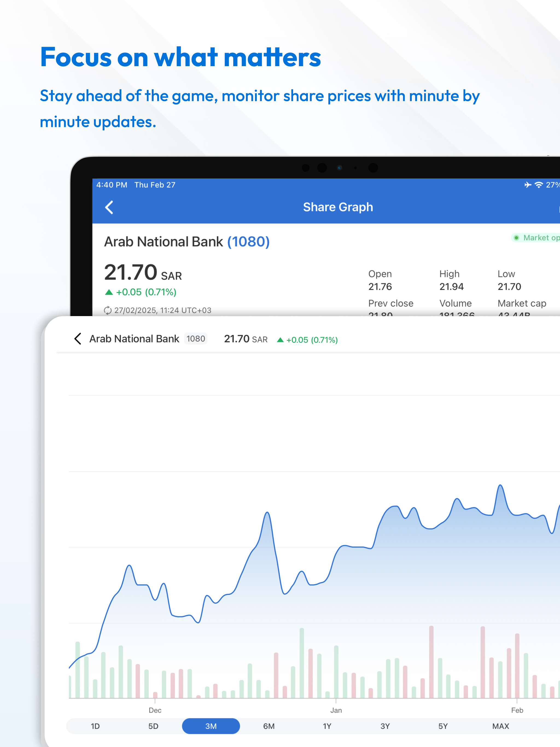Tap the (1080) stock code link
560x747 pixels.
249,242
